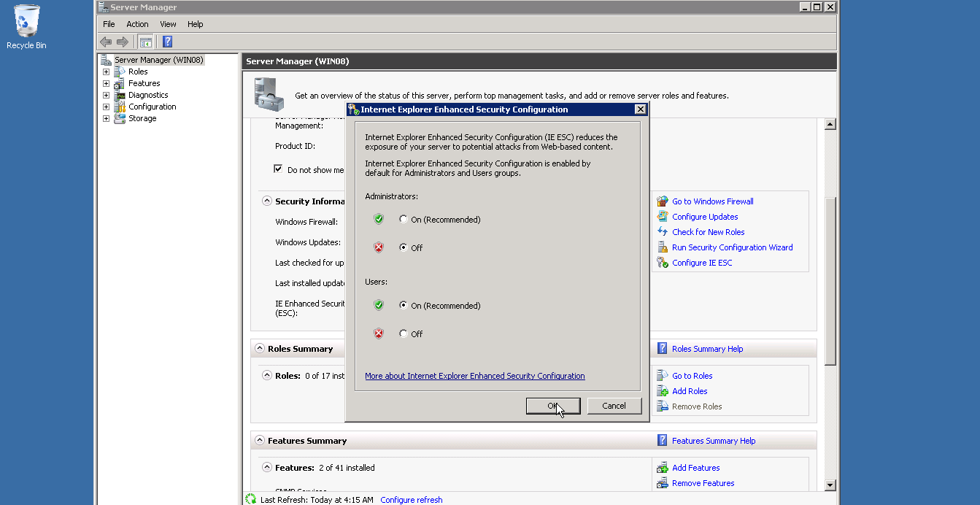Expand the Roles tree node
Image resolution: width=980 pixels, height=505 pixels.
coord(106,72)
